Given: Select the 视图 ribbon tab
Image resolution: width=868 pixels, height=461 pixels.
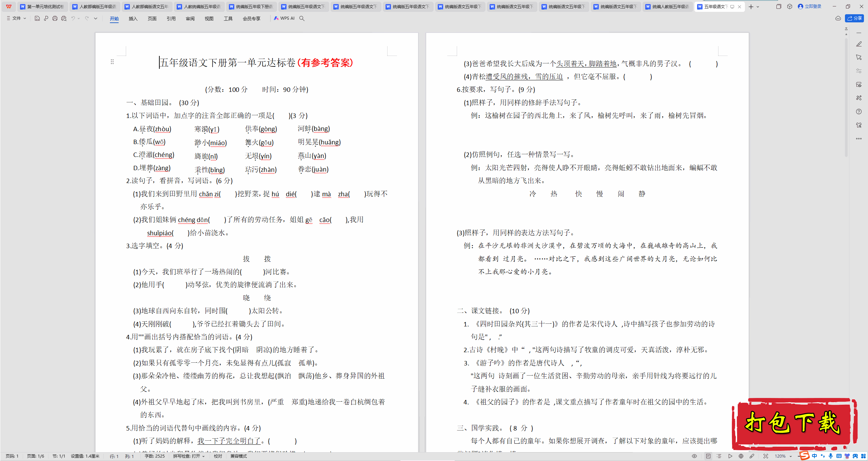Looking at the screenshot, I should 209,19.
